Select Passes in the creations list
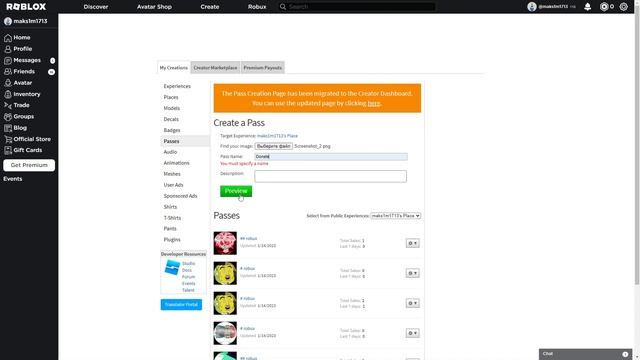 [x=171, y=141]
